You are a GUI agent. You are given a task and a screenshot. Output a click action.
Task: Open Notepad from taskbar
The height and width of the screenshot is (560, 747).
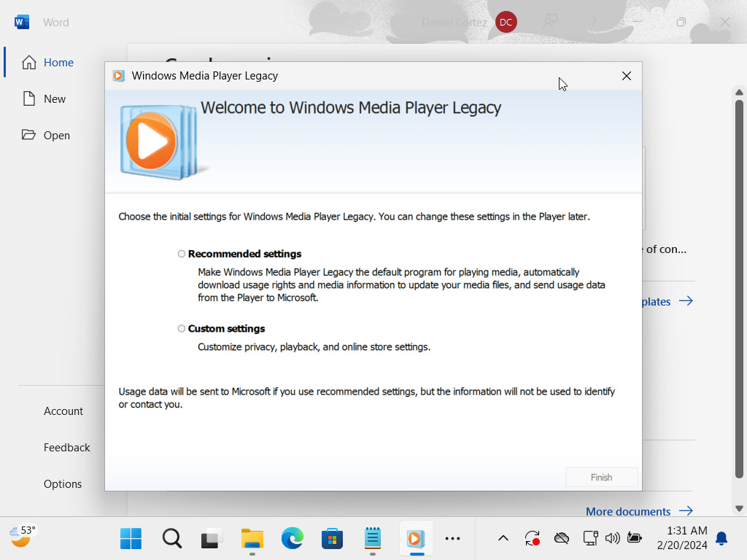tap(373, 539)
